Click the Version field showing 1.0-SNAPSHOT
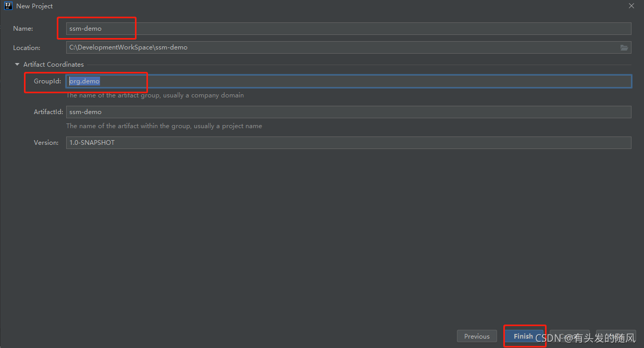The width and height of the screenshot is (644, 348). (x=349, y=143)
